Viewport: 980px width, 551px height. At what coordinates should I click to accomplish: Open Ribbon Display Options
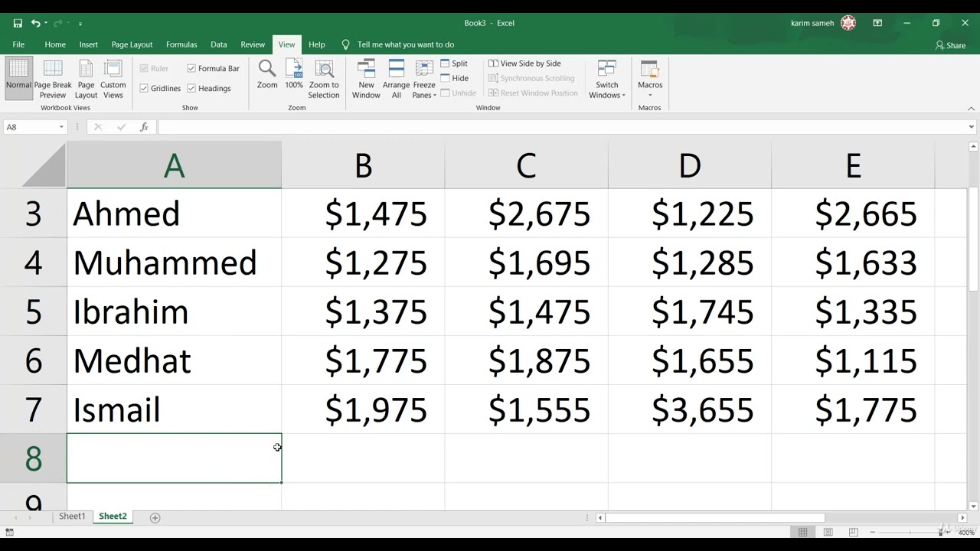[x=877, y=23]
